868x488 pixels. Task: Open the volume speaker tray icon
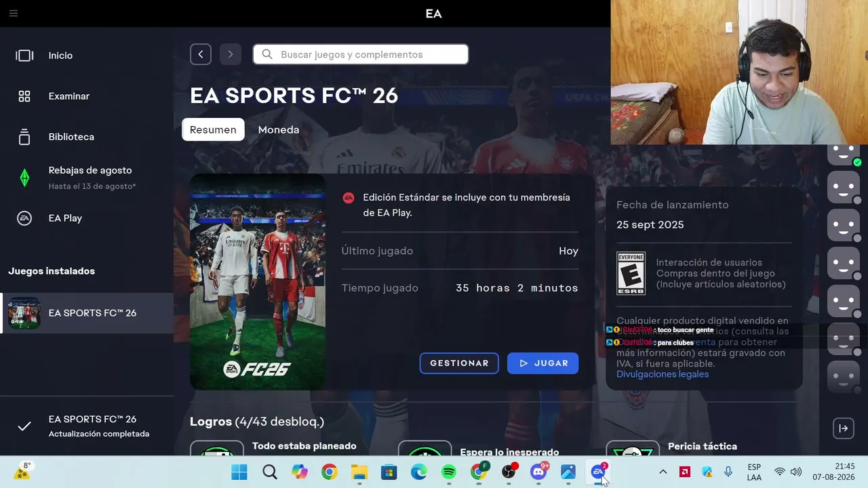(x=796, y=472)
